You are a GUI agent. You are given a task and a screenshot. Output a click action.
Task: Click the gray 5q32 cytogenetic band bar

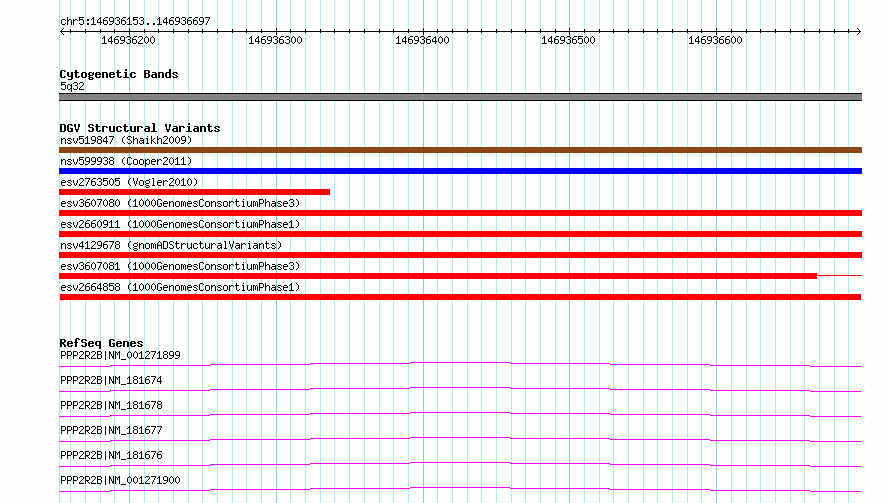460,97
